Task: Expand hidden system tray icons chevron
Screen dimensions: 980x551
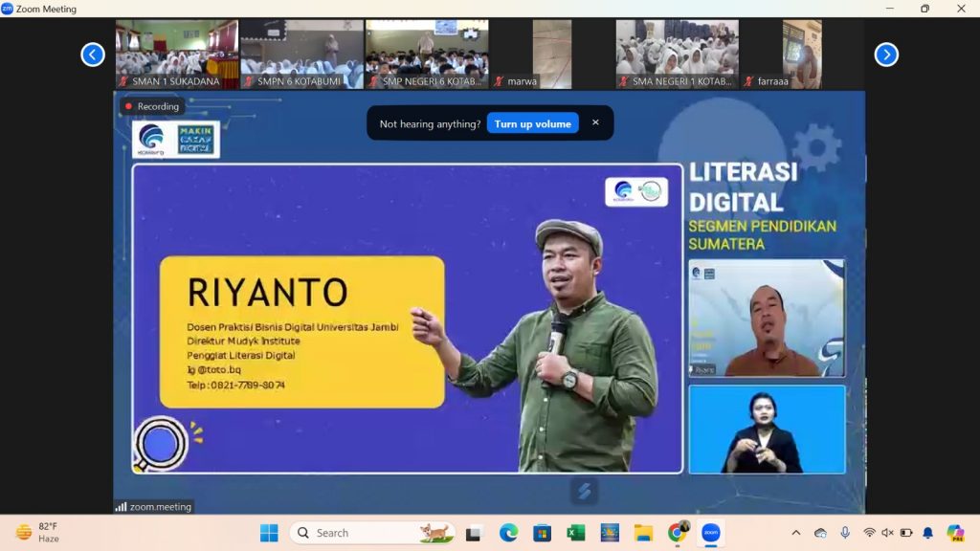Action: [795, 533]
